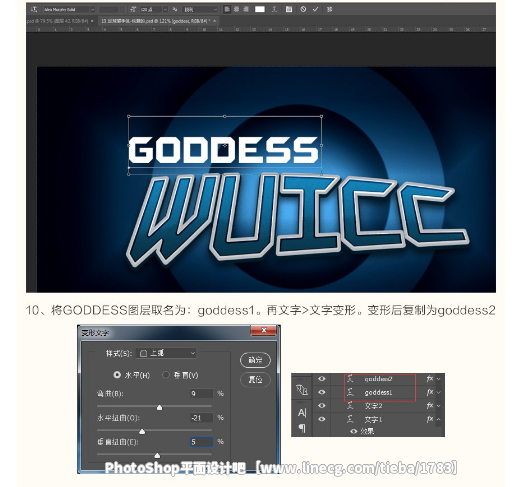Click the 文字1 text layer thumbnail

coord(350,419)
